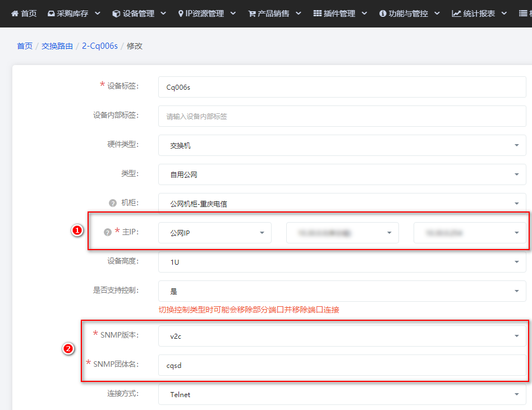Click 首页 breadcrumb link
The width and height of the screenshot is (532, 410).
25,46
